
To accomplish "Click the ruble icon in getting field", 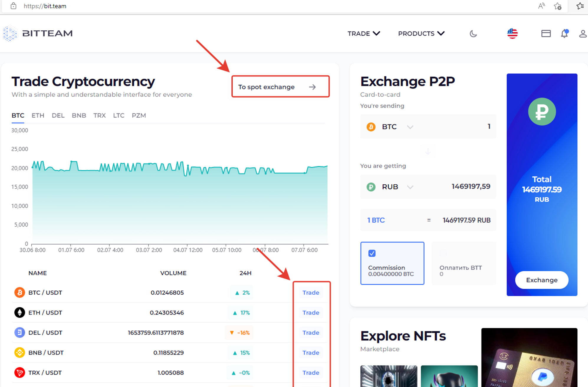I will pyautogui.click(x=371, y=187).
